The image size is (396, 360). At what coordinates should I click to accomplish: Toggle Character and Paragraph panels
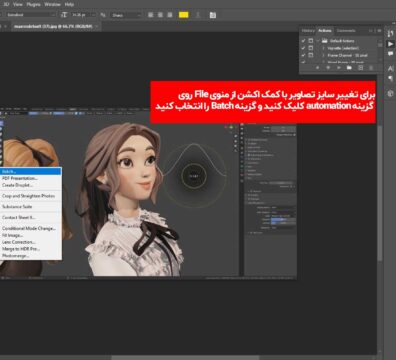point(213,15)
